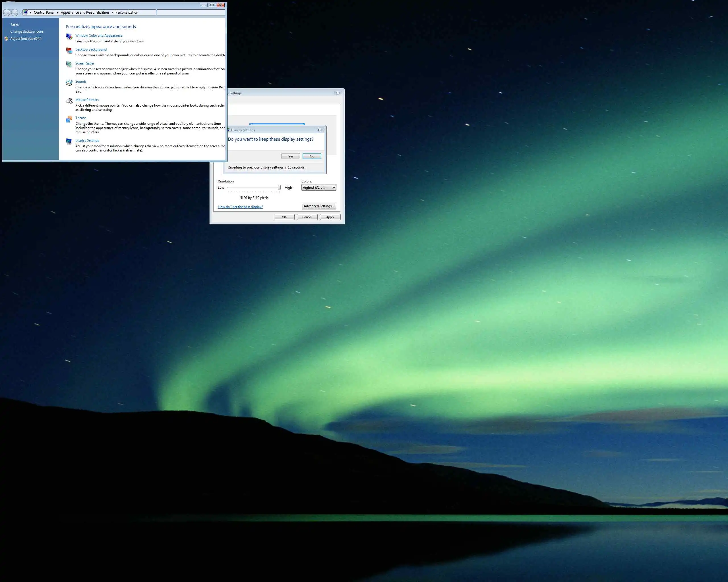Open the Colors dropdown showing Highest (32 bit)
The width and height of the screenshot is (728, 582).
[x=318, y=188]
